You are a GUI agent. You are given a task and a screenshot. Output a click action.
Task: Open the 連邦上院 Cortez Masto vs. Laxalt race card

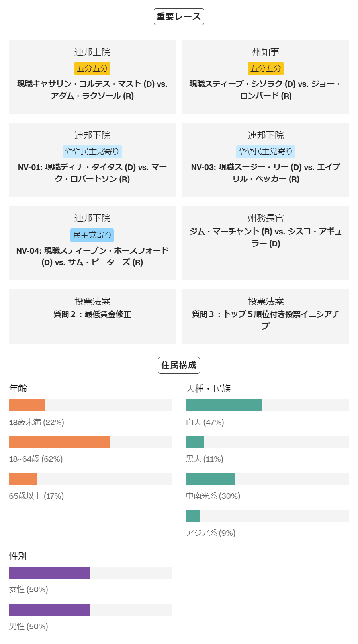click(x=92, y=77)
